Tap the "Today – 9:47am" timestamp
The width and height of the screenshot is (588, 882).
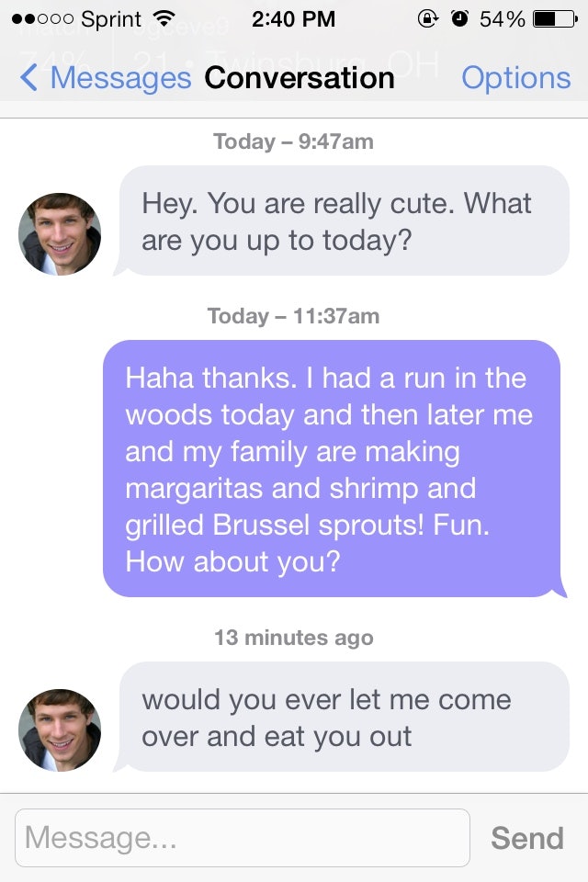pyautogui.click(x=293, y=141)
